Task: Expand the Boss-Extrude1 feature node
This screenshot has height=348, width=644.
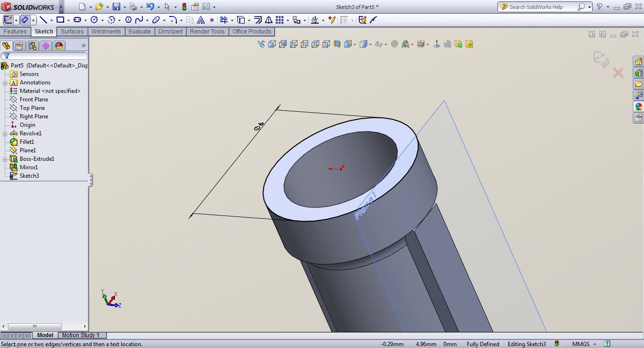Action: [5, 159]
